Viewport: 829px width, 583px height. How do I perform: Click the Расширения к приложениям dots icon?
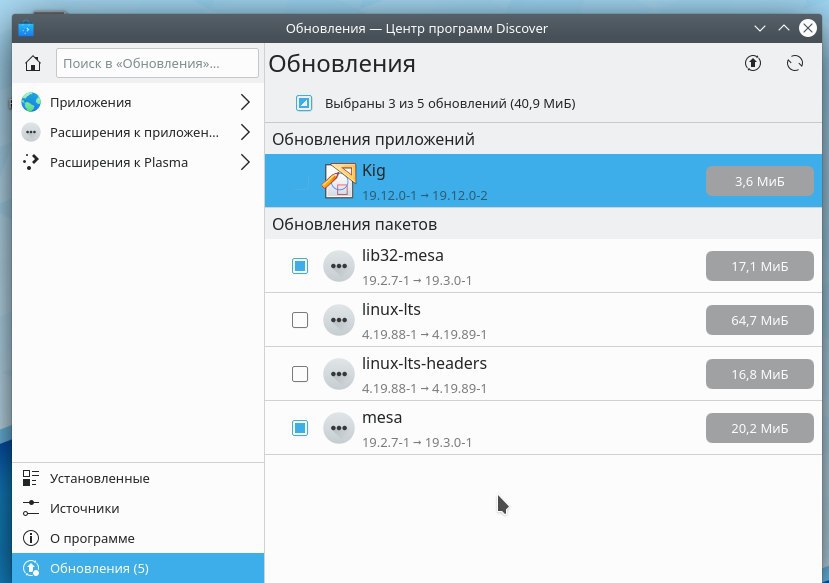tap(31, 132)
